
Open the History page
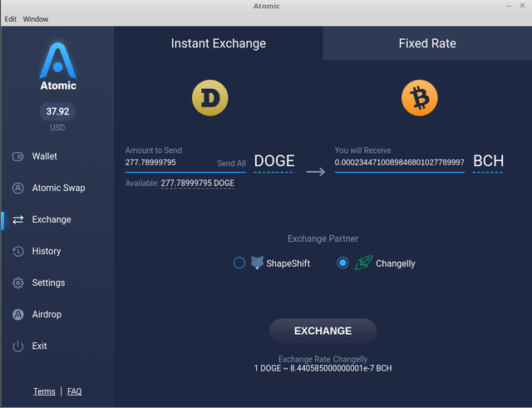tap(47, 251)
